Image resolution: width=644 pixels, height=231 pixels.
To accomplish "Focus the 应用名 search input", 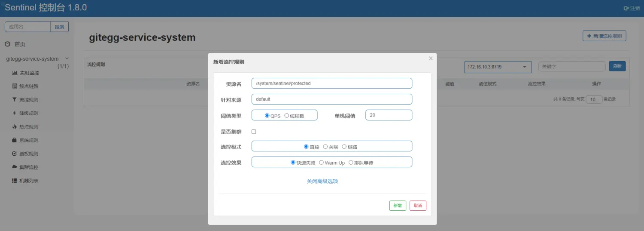I will (x=28, y=27).
